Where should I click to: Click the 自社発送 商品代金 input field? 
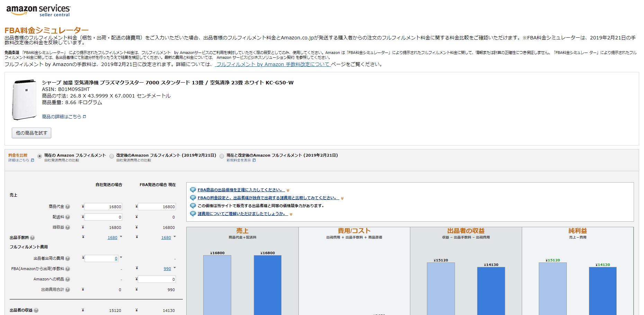pos(103,207)
